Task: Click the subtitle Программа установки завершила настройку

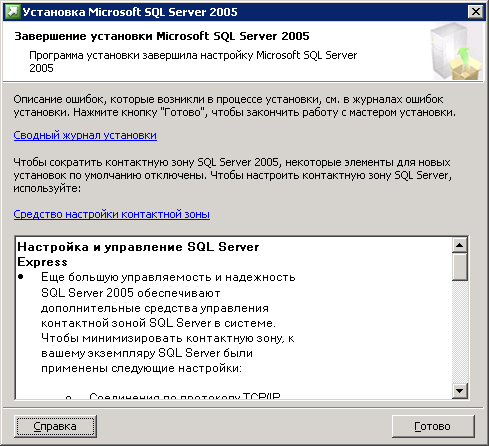Action: coord(193,61)
